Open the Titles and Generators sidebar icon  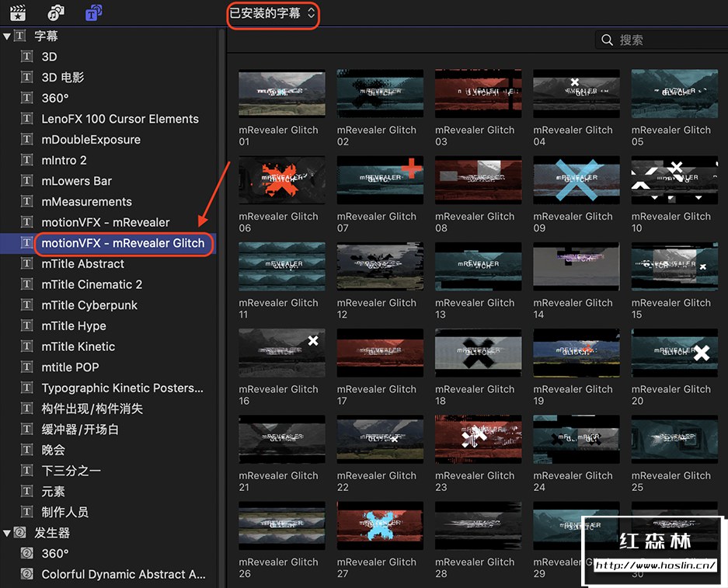point(93,13)
